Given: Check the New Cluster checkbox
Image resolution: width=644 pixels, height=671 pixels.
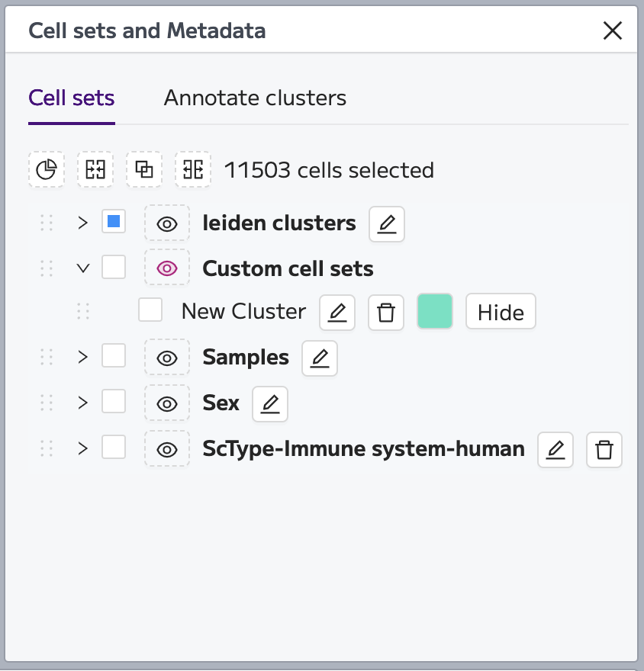Looking at the screenshot, I should 150,310.
